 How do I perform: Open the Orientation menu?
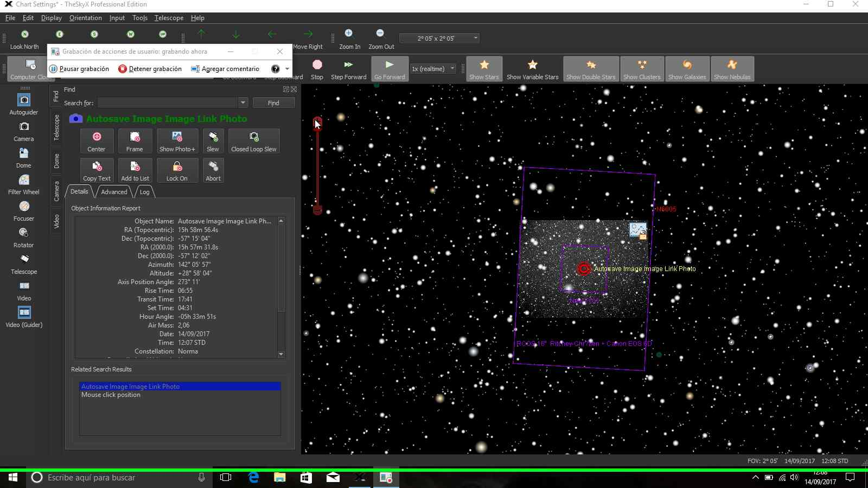pyautogui.click(x=85, y=18)
